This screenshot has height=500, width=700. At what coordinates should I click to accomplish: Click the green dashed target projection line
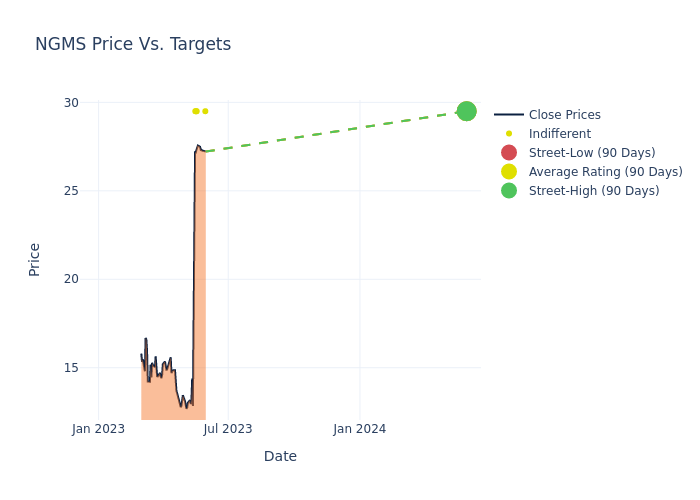(330, 132)
